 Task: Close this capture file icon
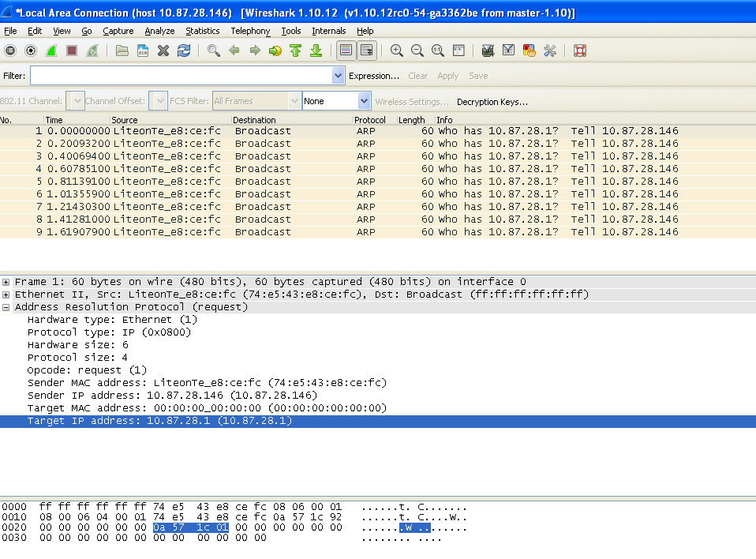pyautogui.click(x=163, y=51)
